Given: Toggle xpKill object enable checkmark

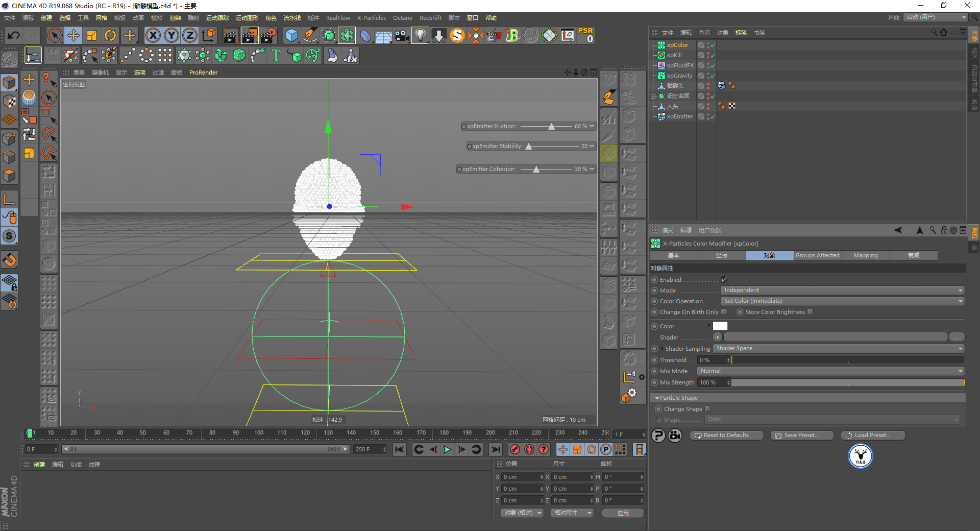Looking at the screenshot, I should click(713, 56).
